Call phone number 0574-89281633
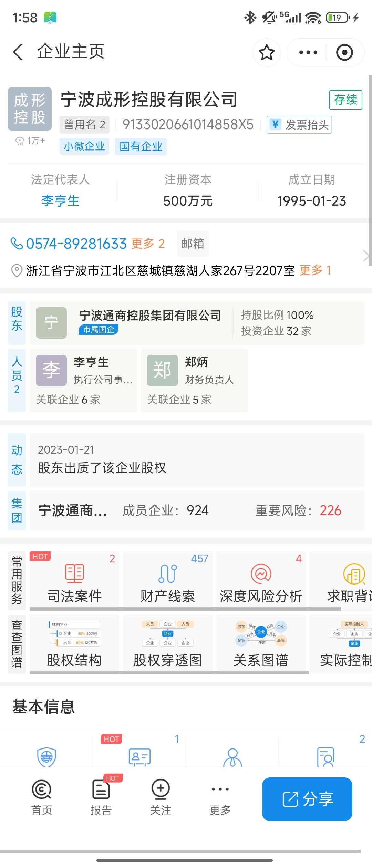 76,244
